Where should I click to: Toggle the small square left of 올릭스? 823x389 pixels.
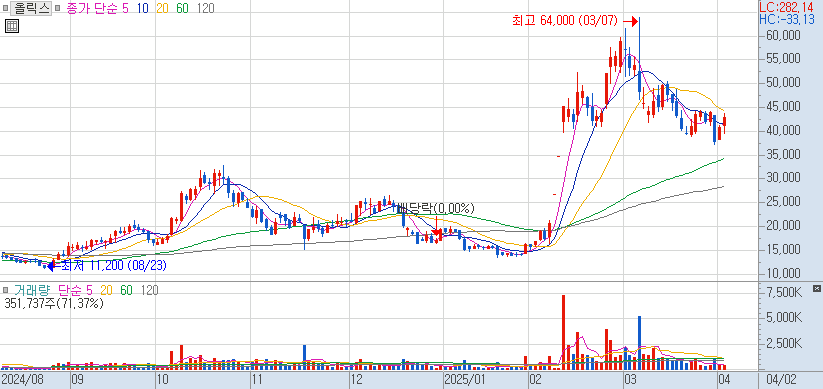[x=5, y=8]
